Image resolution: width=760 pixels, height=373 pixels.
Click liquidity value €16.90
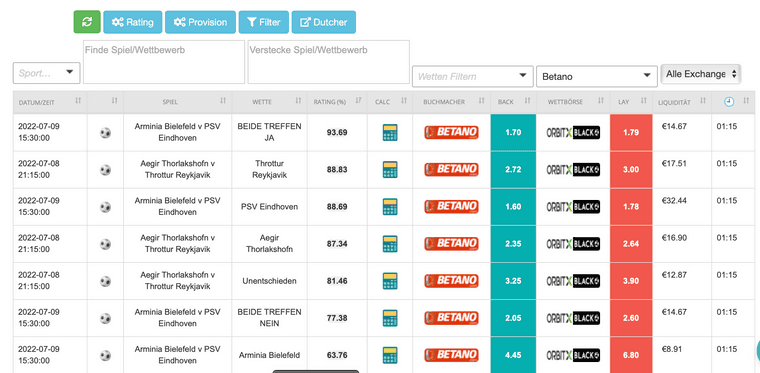674,237
